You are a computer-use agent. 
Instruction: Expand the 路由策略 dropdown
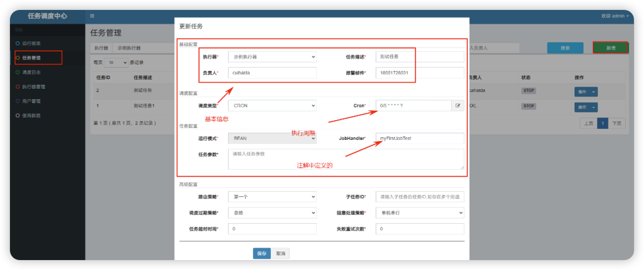coord(272,197)
